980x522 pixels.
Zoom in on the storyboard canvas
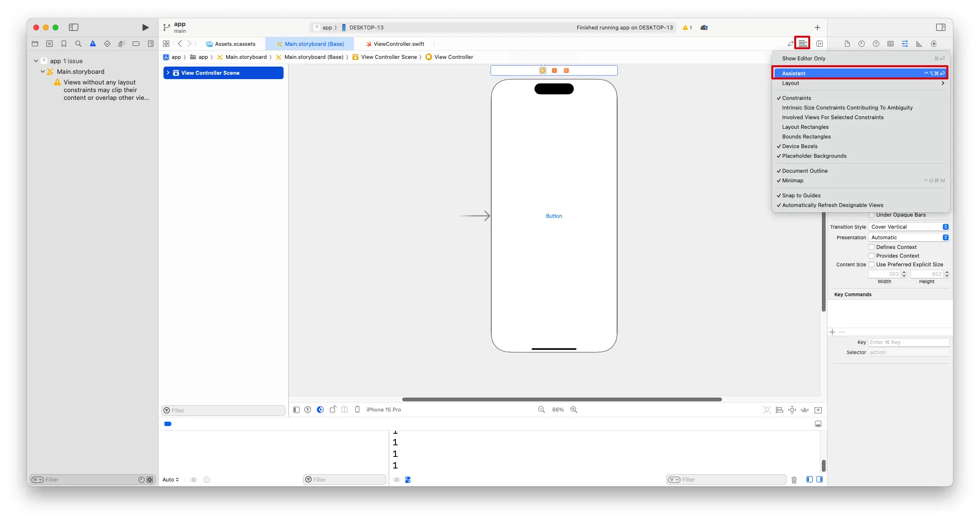(574, 410)
